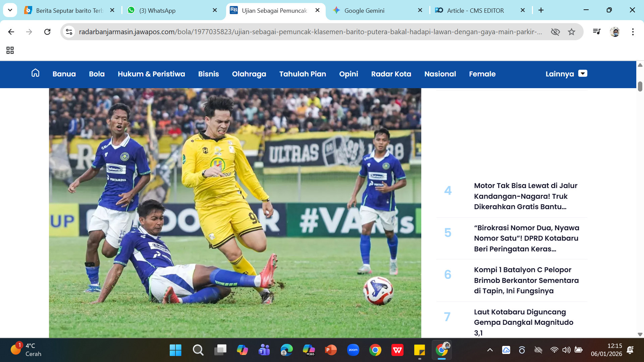Click the Chrome profile avatar
The image size is (644, 362).
tap(615, 32)
